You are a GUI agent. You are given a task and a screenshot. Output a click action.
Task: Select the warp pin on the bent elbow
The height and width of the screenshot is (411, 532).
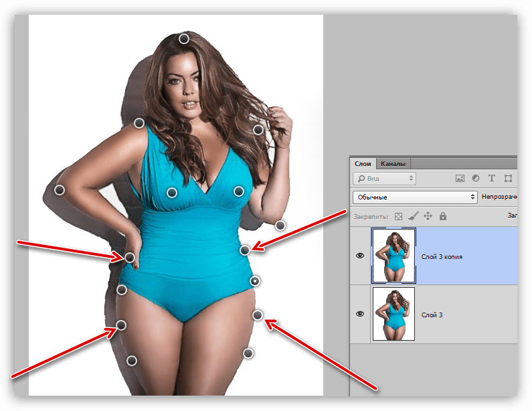click(60, 190)
